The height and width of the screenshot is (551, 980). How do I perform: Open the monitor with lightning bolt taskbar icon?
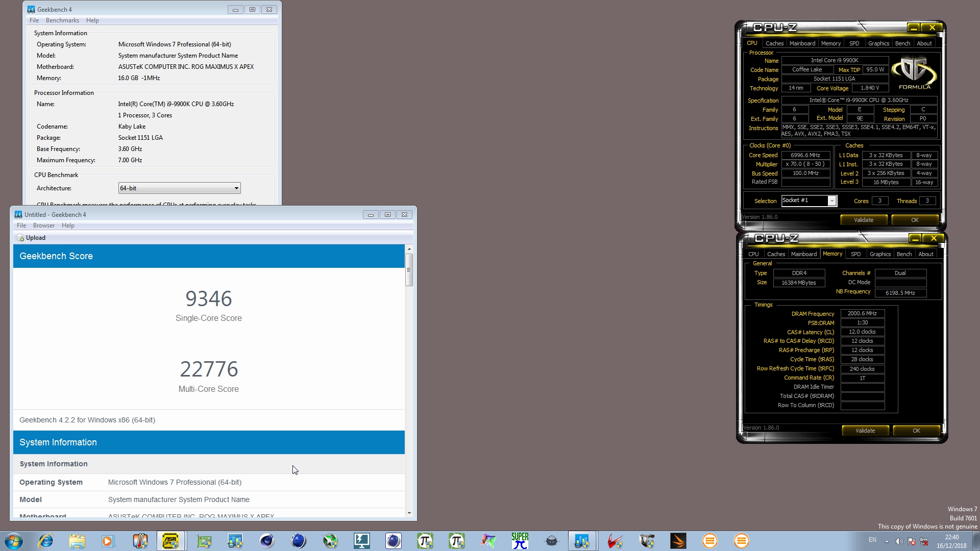click(x=362, y=541)
